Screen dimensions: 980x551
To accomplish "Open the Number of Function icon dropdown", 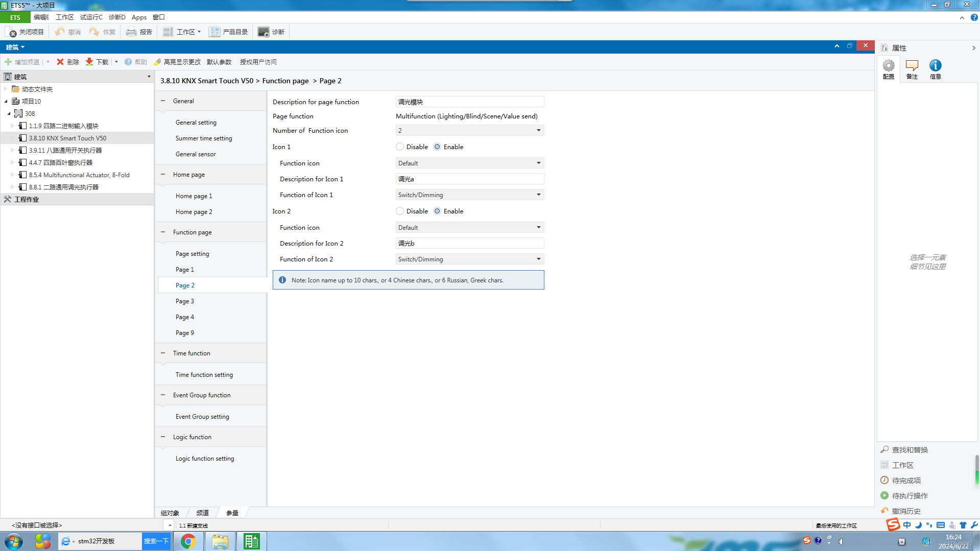I will (x=469, y=130).
